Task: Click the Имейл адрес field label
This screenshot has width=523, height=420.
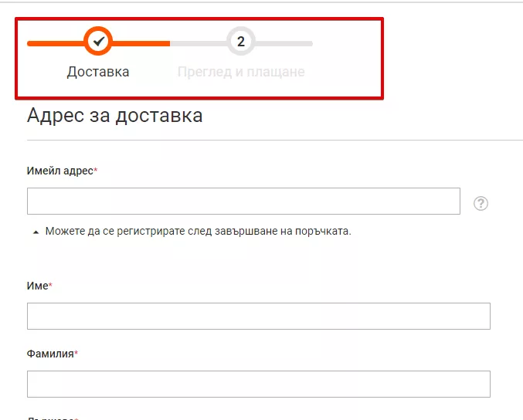Action: click(62, 171)
